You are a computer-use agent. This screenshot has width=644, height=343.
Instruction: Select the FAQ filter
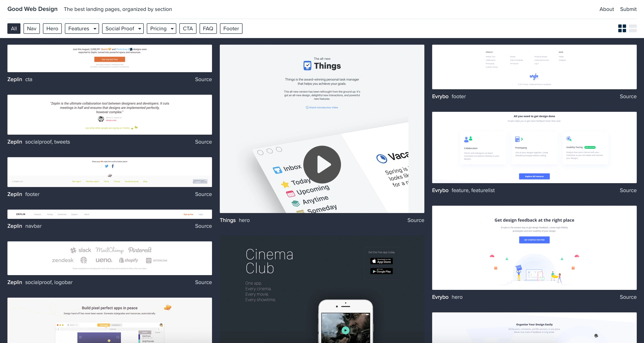[x=208, y=28]
